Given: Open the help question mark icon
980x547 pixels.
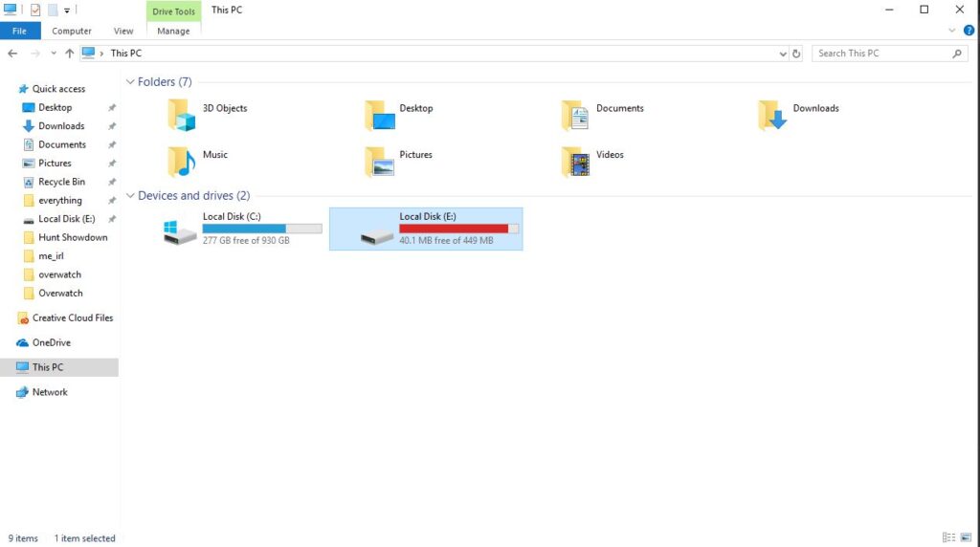Looking at the screenshot, I should [969, 31].
